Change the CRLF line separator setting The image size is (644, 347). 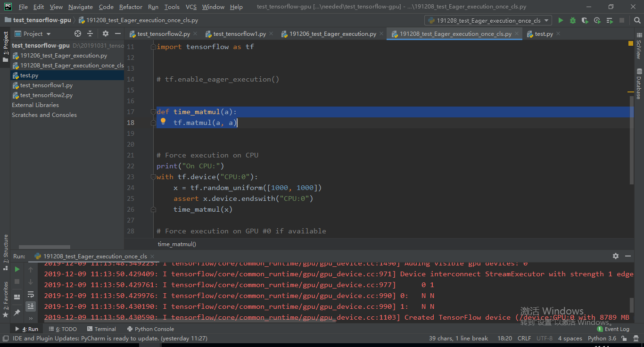(x=524, y=338)
